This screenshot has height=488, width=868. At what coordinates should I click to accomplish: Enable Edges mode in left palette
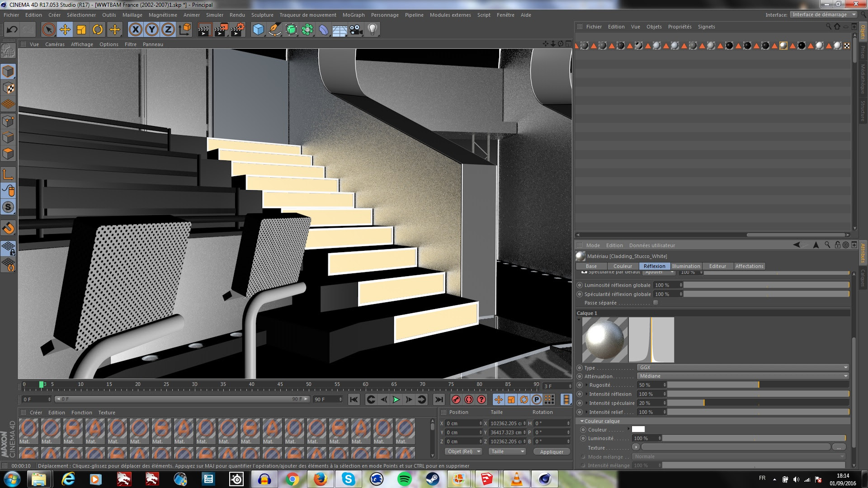tap(9, 137)
